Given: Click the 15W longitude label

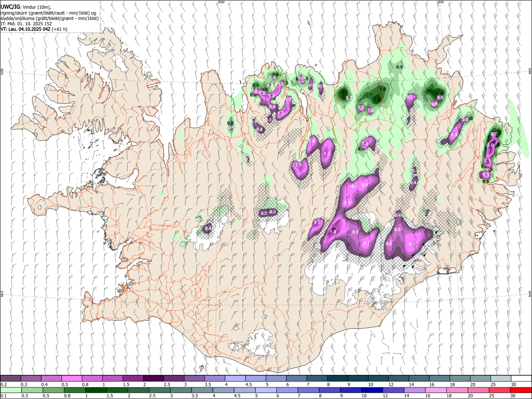Looking at the screenshot, I should 440,2.
